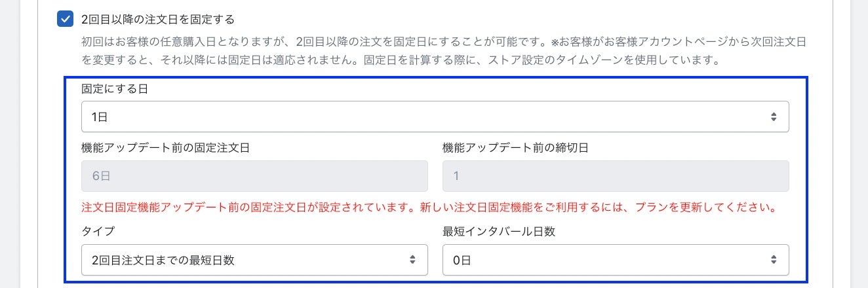Click the 機能アップデート前の固定注文日 field showing 6日
868x288 pixels.
[x=254, y=176]
